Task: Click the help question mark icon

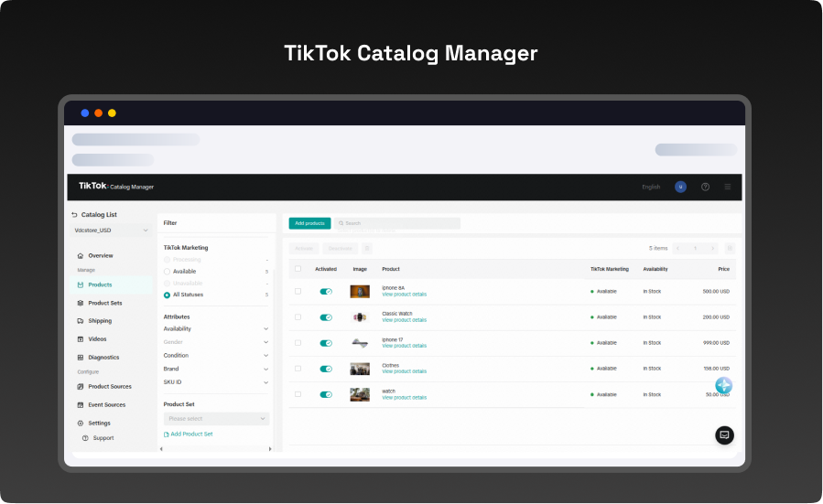Action: coord(705,187)
